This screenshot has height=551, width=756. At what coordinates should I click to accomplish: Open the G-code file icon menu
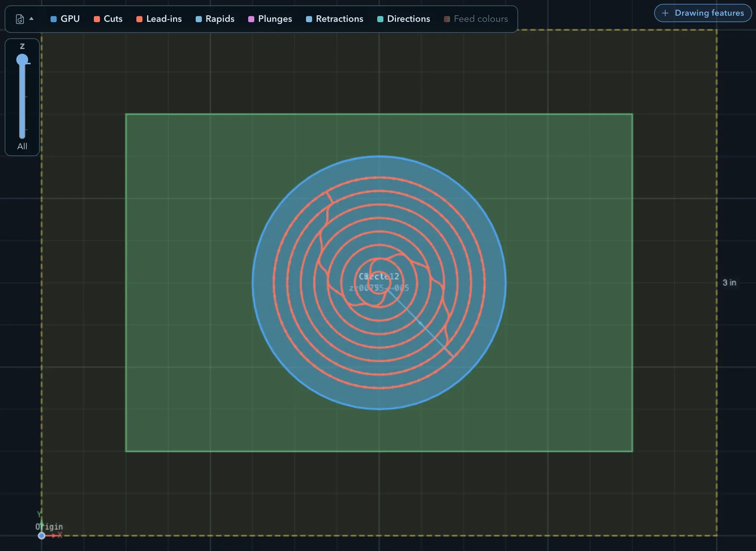[x=20, y=19]
